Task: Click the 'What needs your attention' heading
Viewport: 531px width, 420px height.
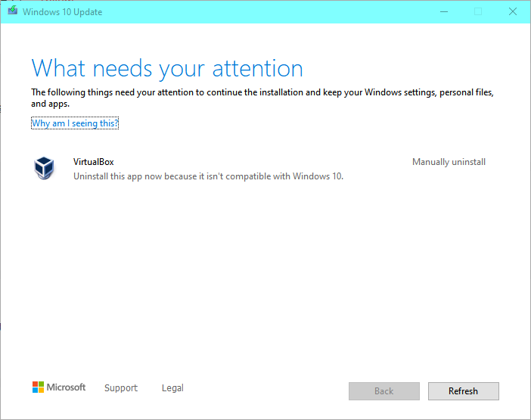Action: coord(167,69)
